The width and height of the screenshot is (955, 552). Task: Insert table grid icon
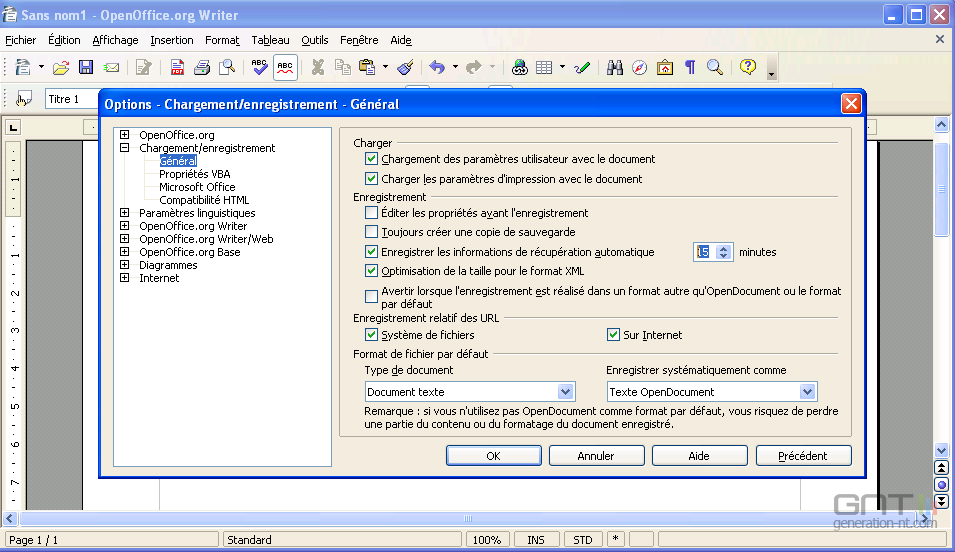pyautogui.click(x=544, y=67)
